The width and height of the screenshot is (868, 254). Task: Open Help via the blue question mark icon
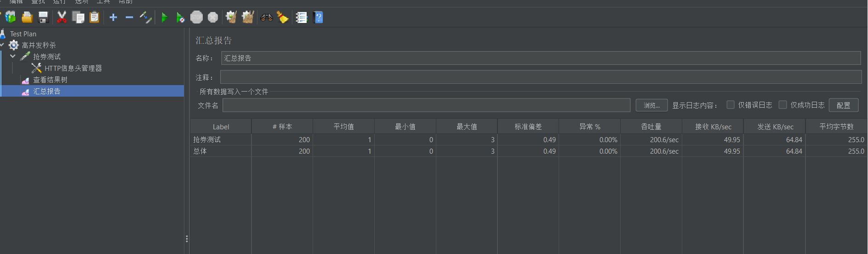318,17
